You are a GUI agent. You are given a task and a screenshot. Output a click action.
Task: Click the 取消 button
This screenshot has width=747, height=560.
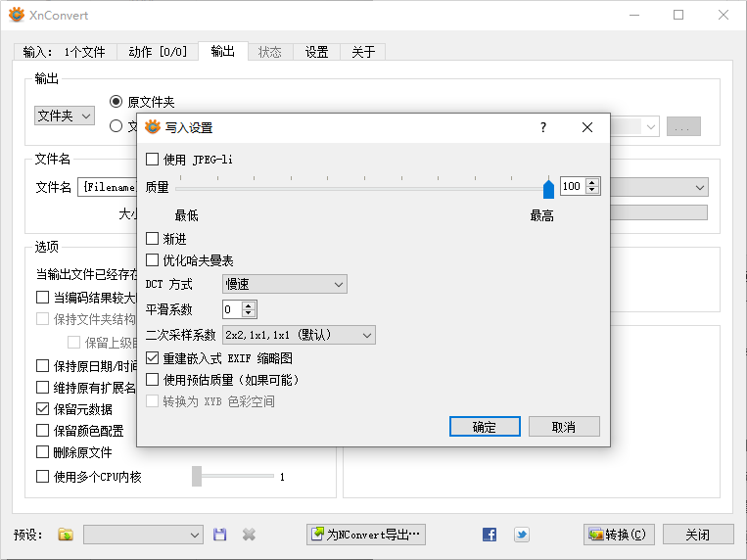[x=564, y=427]
